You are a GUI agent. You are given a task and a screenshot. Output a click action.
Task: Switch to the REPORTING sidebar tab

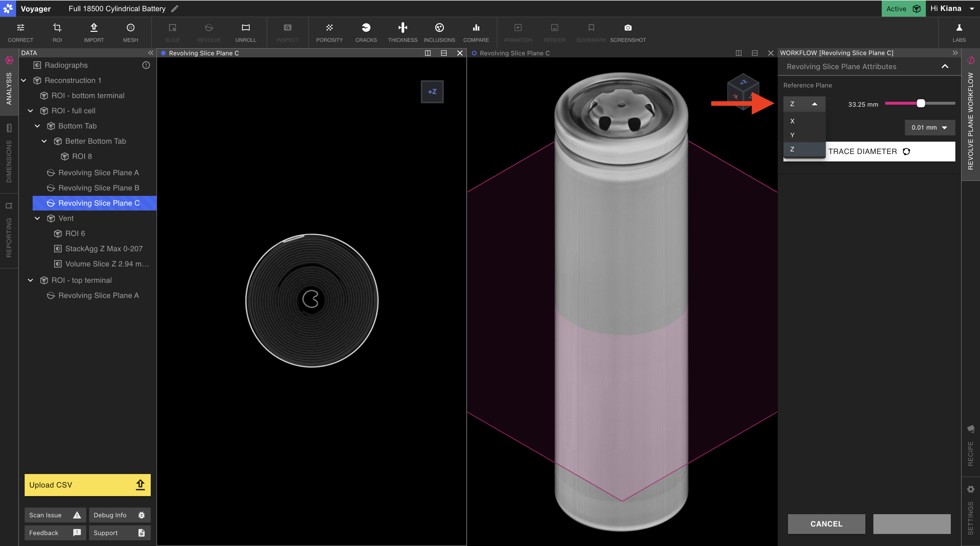[x=9, y=231]
